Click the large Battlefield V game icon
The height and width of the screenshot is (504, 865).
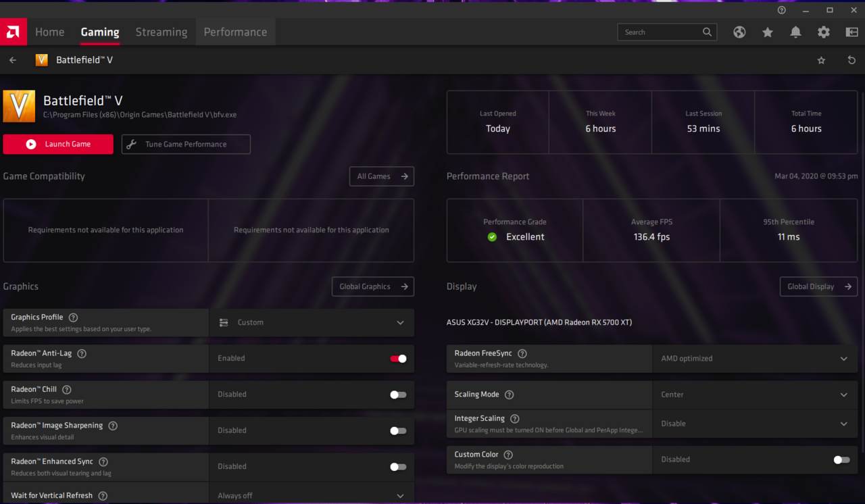click(19, 106)
